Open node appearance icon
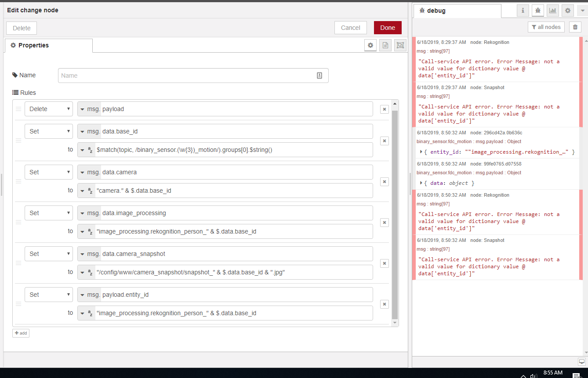The height and width of the screenshot is (378, 588). pos(400,45)
